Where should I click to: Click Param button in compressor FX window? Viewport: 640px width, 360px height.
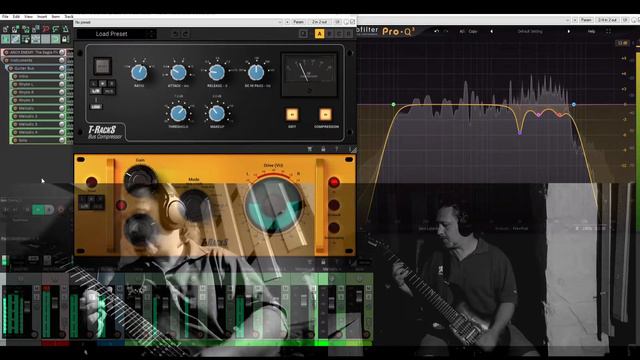(298, 22)
